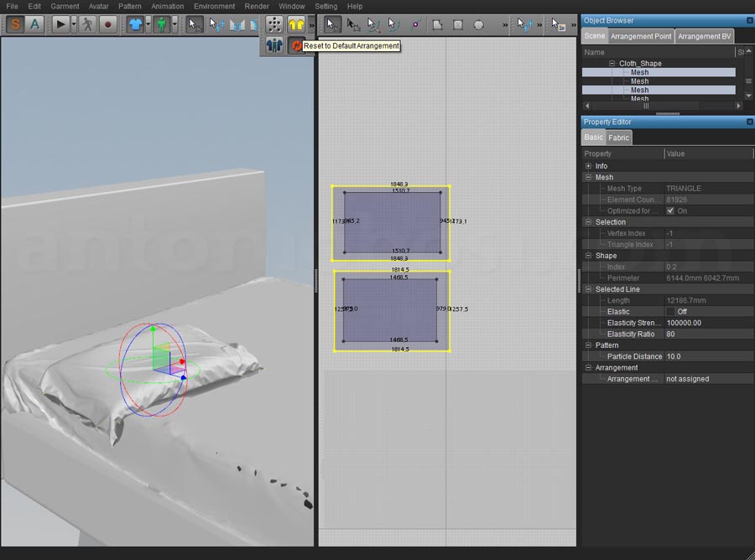
Task: Collapse the Pattern property group
Action: pyautogui.click(x=588, y=345)
